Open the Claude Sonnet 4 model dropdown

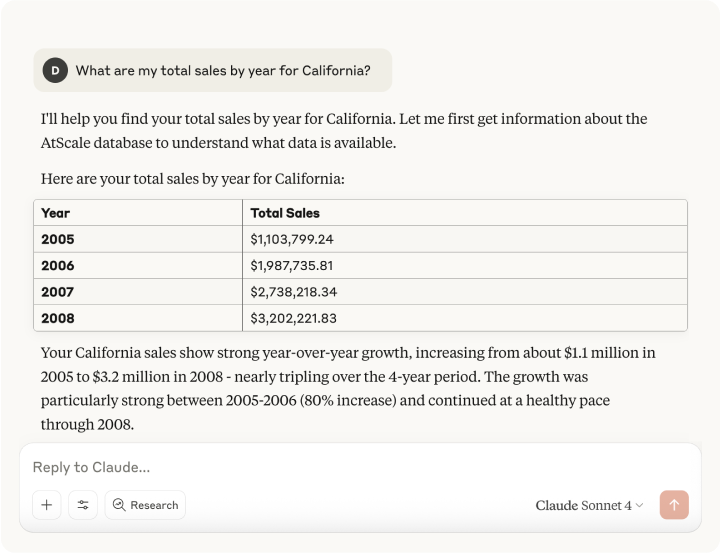coord(589,505)
